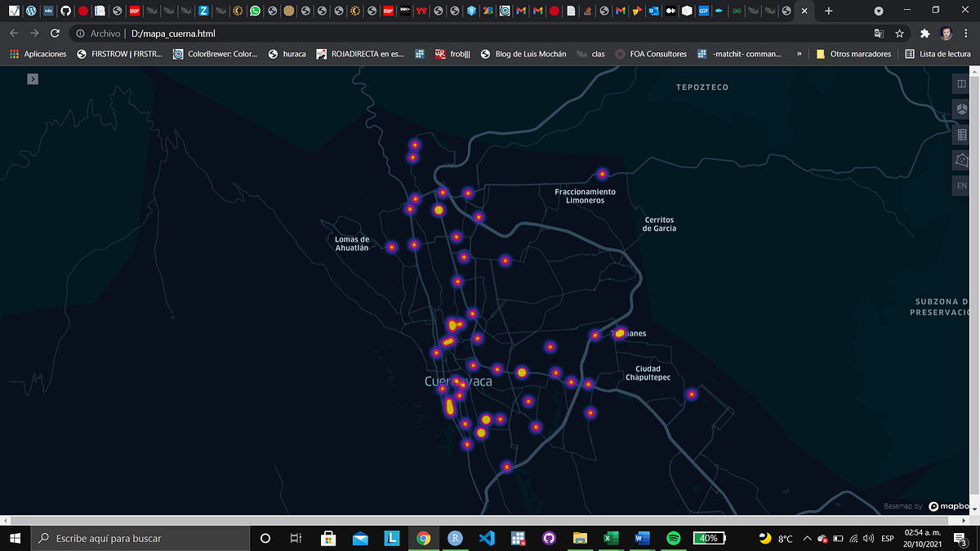Toggle the split map view icon
The width and height of the screenshot is (980, 551).
(960, 83)
